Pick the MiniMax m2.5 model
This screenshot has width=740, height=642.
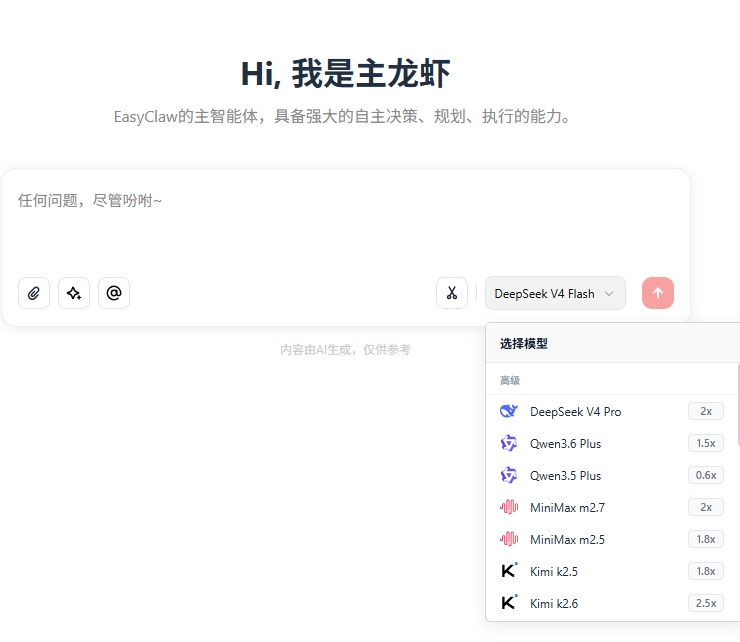[x=611, y=540]
